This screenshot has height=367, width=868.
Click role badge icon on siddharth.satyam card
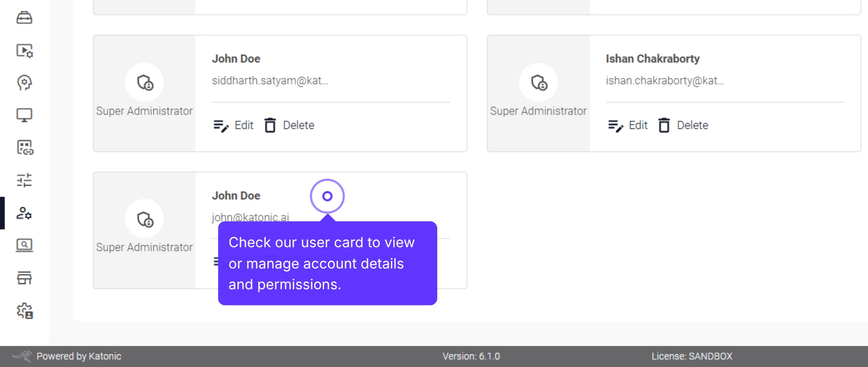(145, 82)
